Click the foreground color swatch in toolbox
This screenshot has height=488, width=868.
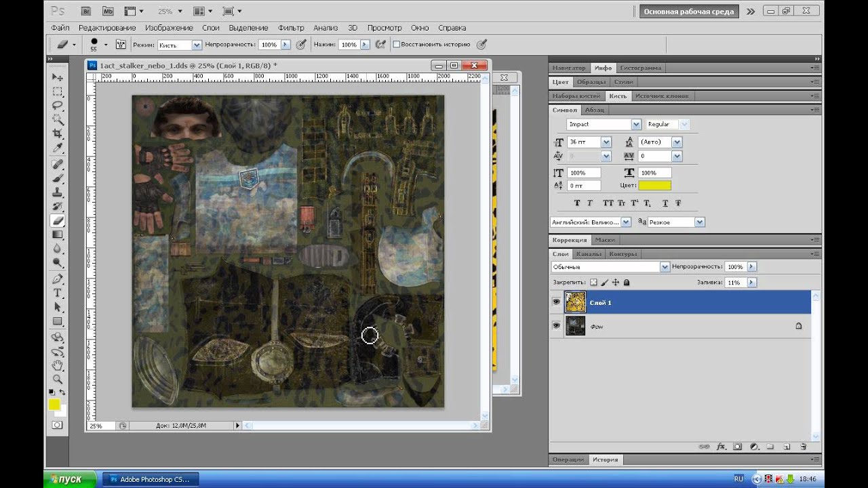pyautogui.click(x=54, y=404)
